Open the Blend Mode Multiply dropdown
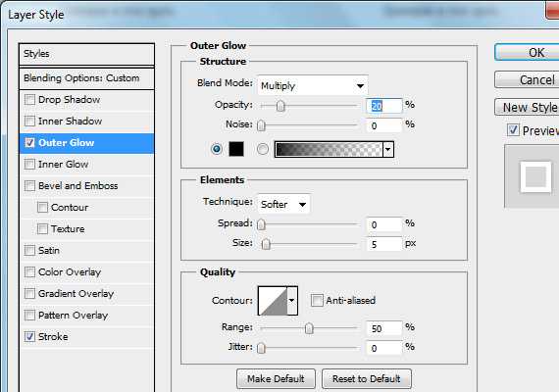 (x=312, y=85)
